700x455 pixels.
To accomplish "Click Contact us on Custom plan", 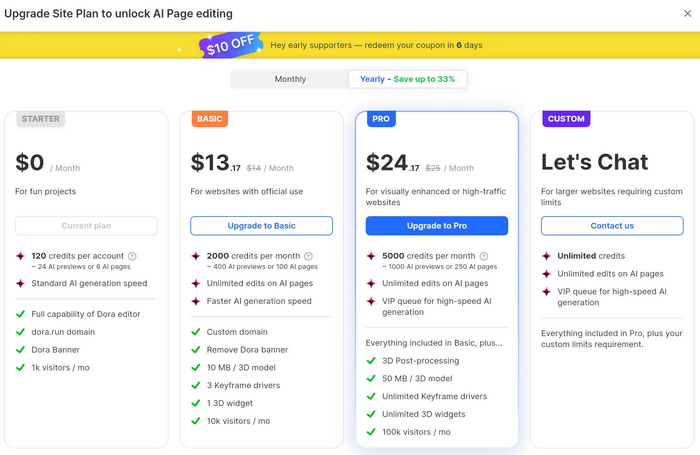I will (612, 226).
